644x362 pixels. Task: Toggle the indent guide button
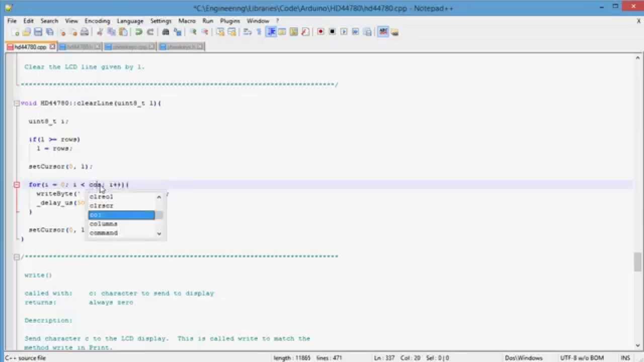(271, 32)
